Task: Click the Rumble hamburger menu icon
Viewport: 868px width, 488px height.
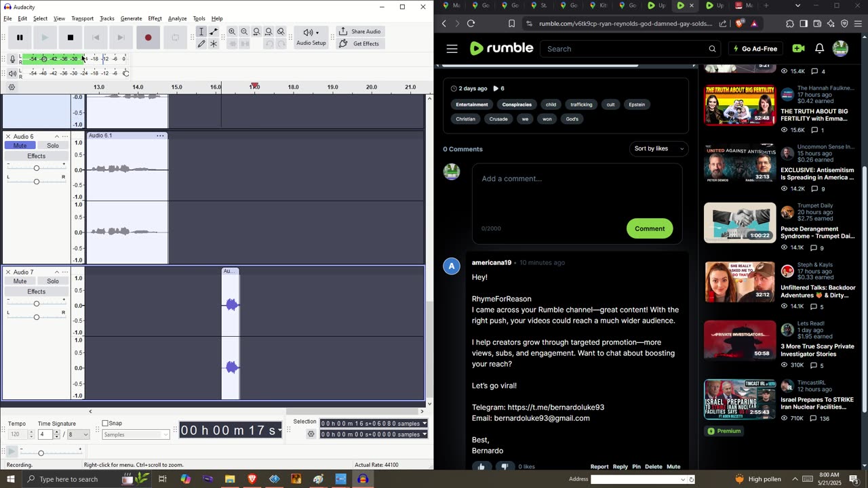Action: [x=452, y=49]
